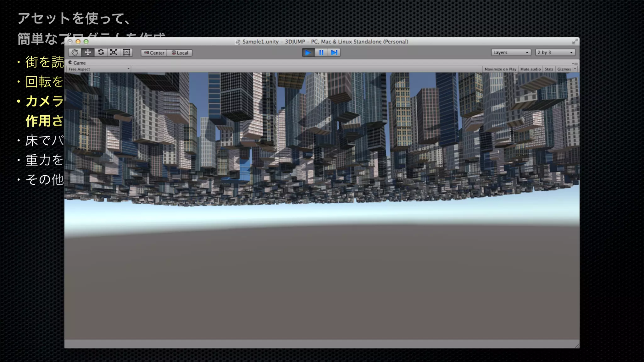
Task: Toggle pivot mode Center button
Action: tap(154, 53)
